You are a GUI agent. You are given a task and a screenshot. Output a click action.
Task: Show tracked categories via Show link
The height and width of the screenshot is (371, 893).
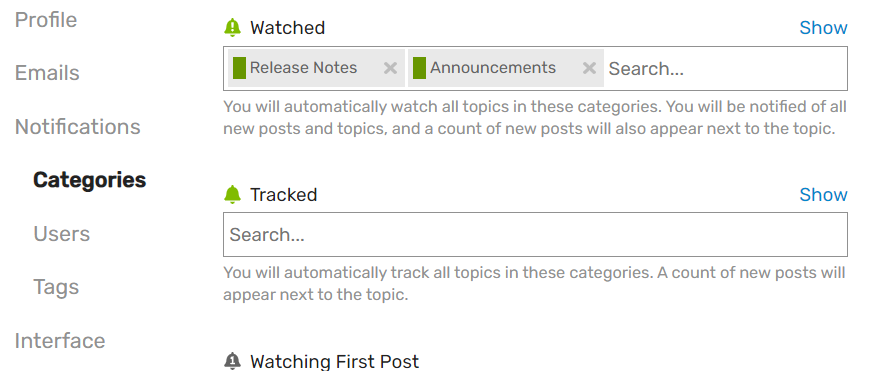(x=823, y=194)
